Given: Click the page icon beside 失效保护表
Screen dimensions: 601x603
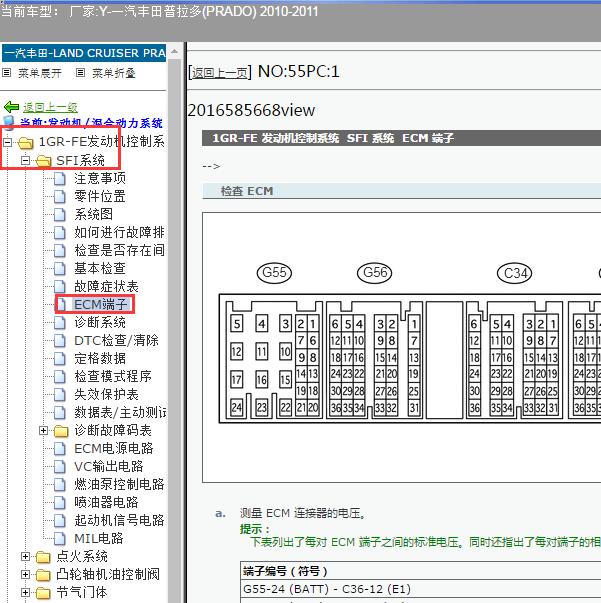Looking at the screenshot, I should pos(60,395).
